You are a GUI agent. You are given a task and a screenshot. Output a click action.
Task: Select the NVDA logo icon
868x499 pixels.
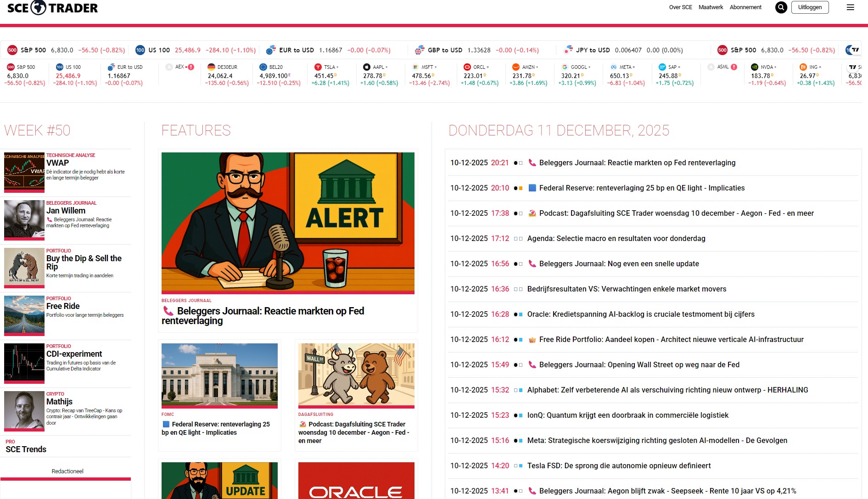point(755,67)
